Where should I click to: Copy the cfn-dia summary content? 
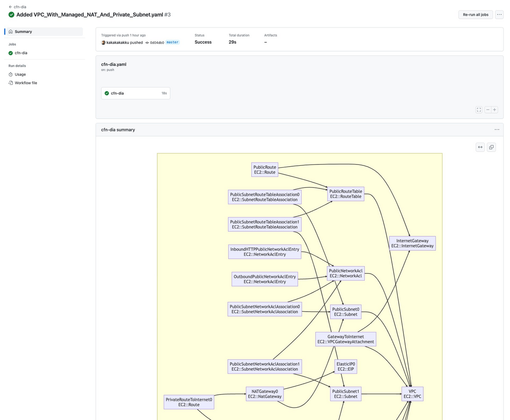[491, 147]
